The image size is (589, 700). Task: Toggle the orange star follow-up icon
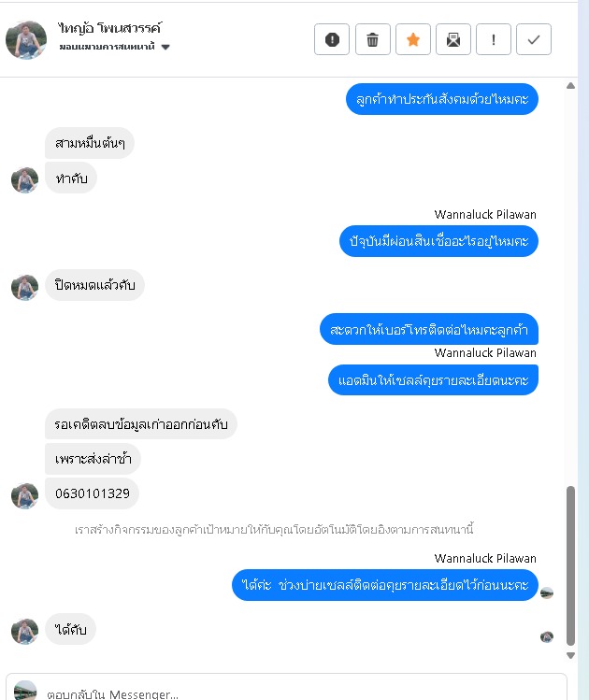click(413, 40)
